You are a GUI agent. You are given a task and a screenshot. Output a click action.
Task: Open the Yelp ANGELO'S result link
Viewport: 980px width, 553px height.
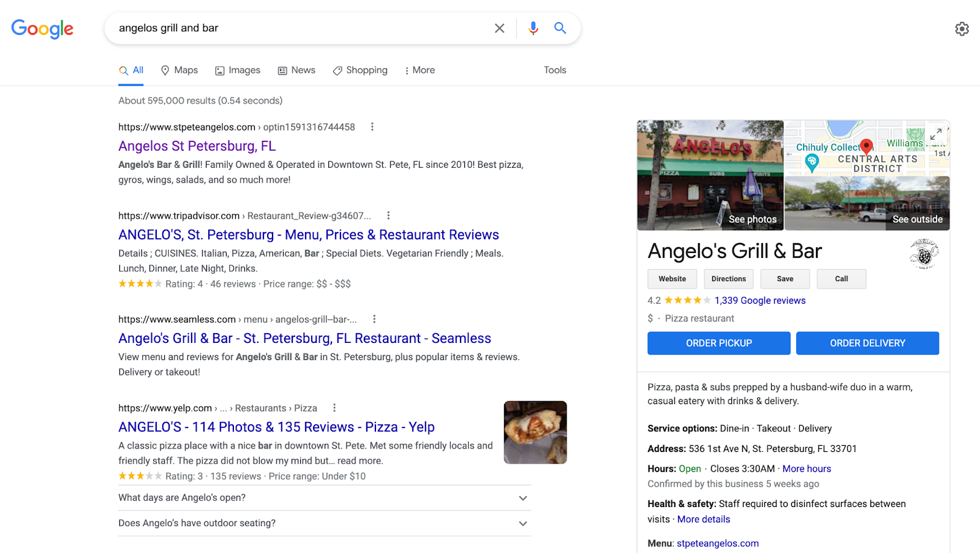point(276,427)
